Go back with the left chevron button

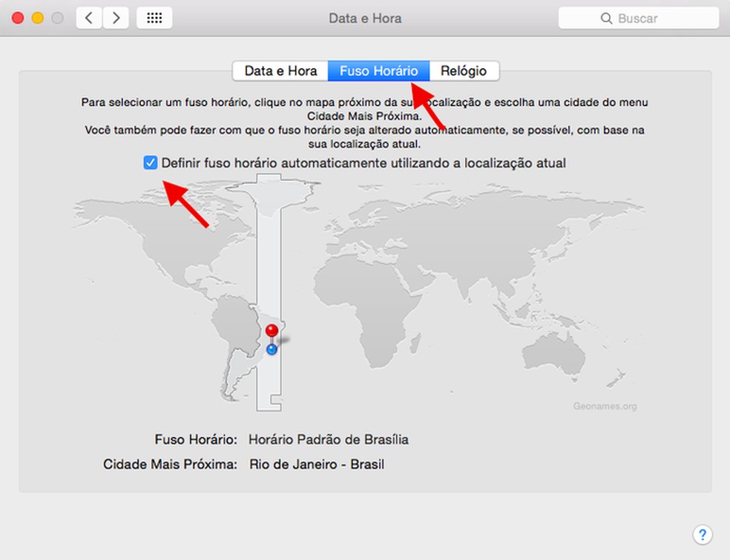[x=89, y=18]
